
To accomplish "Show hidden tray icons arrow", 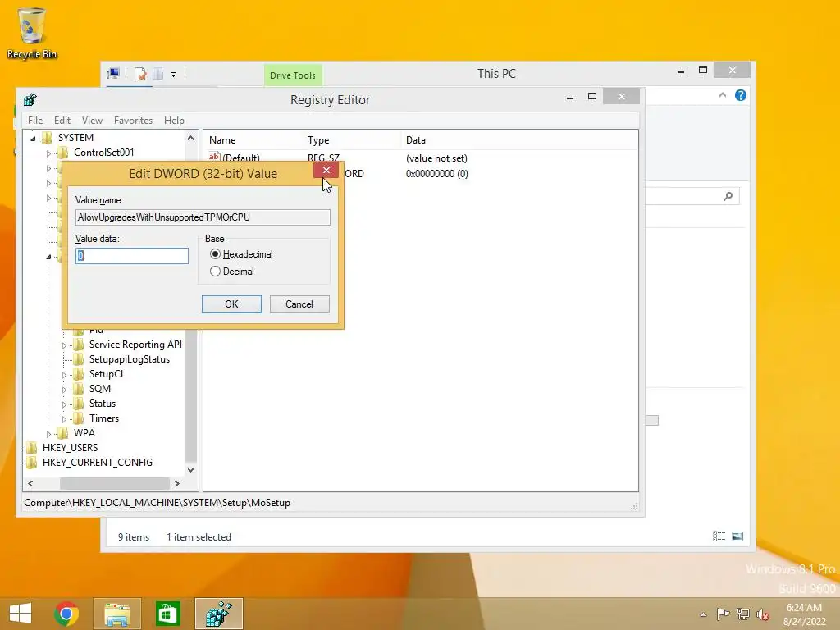I will tap(703, 614).
